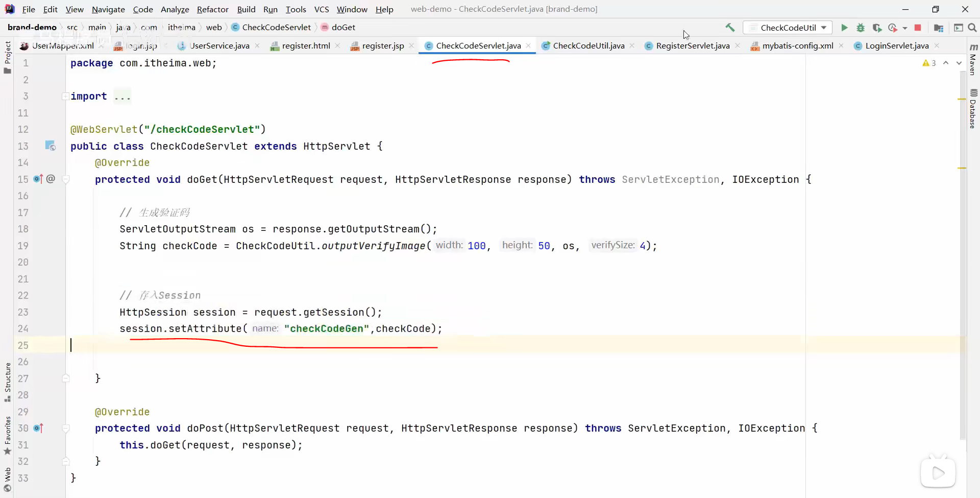
Task: Open the Build menu
Action: [246, 9]
